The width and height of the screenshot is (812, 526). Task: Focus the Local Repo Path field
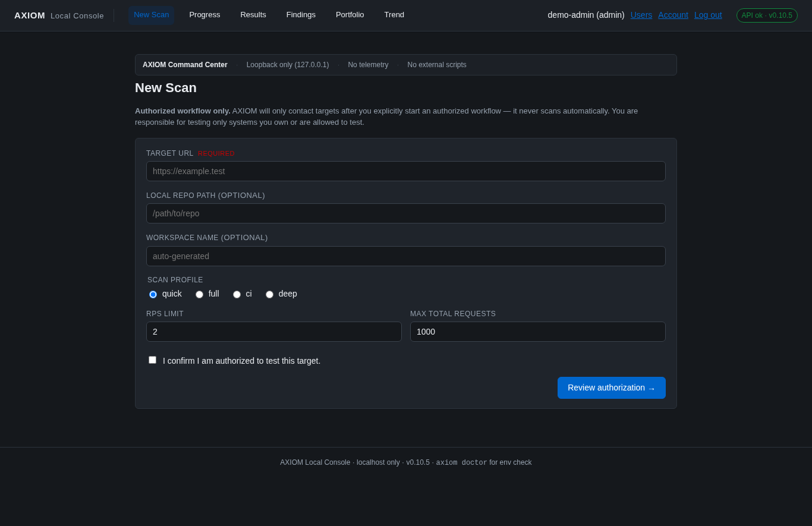(x=406, y=213)
